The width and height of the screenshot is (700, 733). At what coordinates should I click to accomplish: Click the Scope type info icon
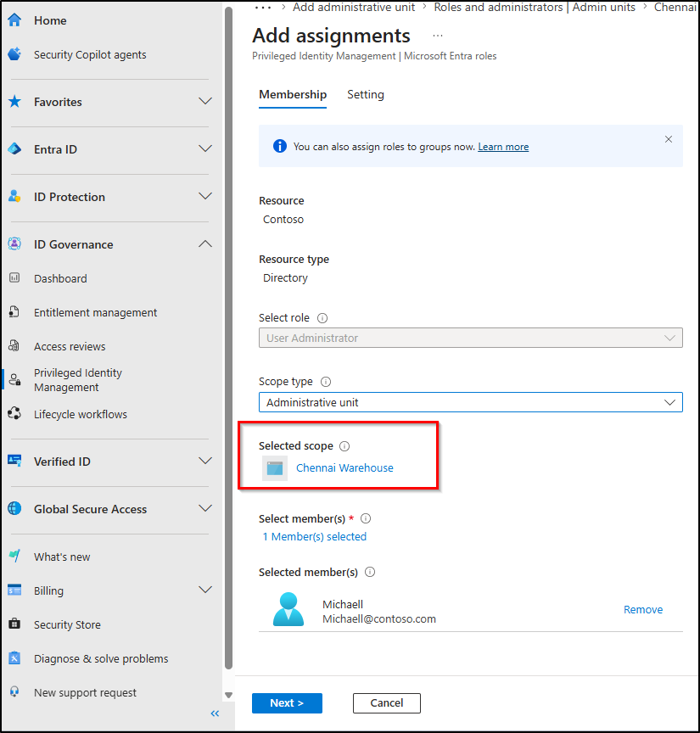pos(326,382)
